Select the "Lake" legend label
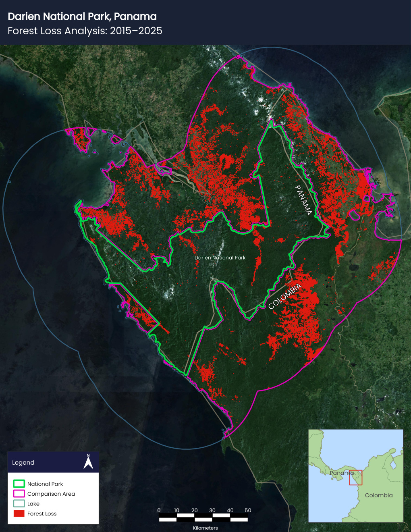This screenshot has width=411, height=532. pyautogui.click(x=33, y=504)
